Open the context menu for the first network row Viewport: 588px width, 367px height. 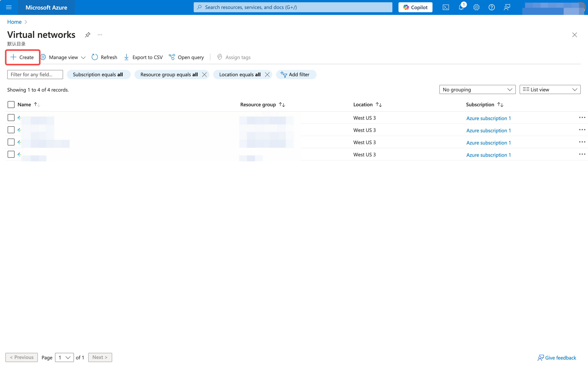(582, 118)
